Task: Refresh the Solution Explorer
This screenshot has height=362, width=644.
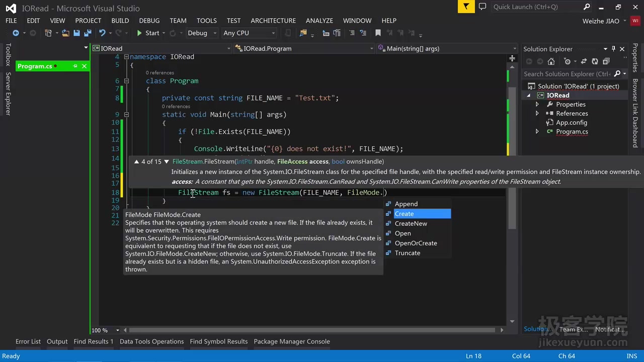Action: pos(595,61)
